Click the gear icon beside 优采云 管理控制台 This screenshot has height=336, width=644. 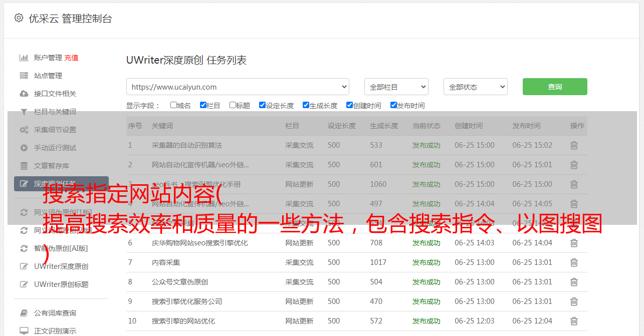click(19, 18)
